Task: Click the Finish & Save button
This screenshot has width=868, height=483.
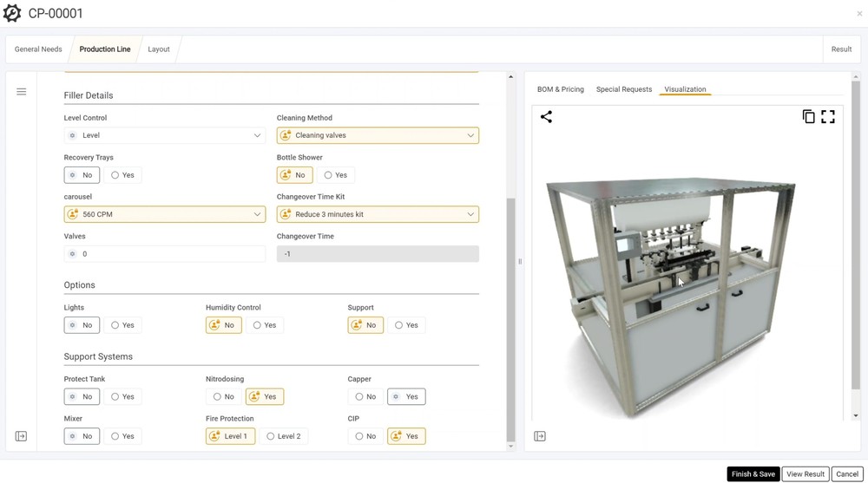Action: click(753, 474)
